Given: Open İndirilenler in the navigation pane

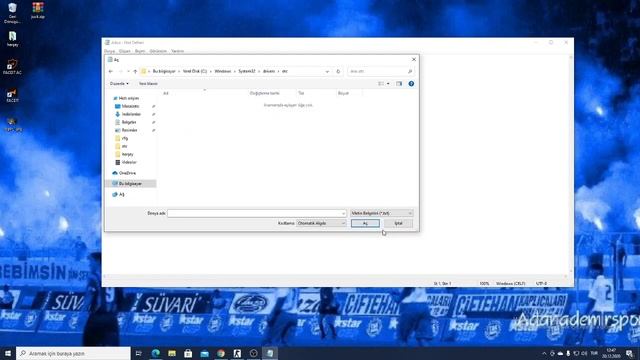Looking at the screenshot, I should coord(131,114).
